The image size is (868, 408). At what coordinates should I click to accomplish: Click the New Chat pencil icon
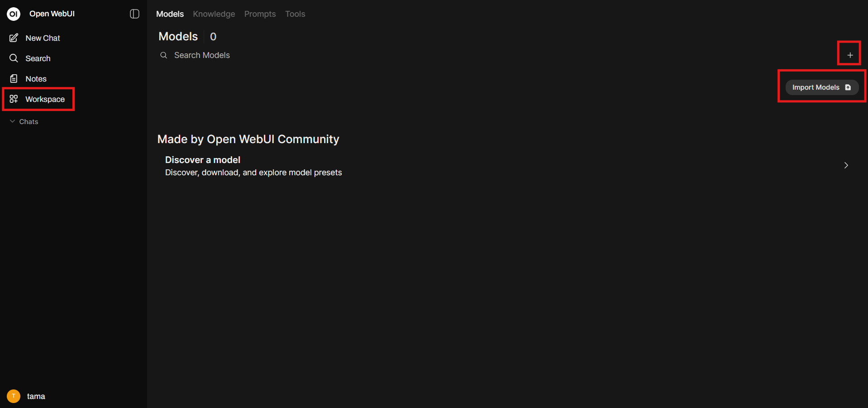pyautogui.click(x=14, y=38)
